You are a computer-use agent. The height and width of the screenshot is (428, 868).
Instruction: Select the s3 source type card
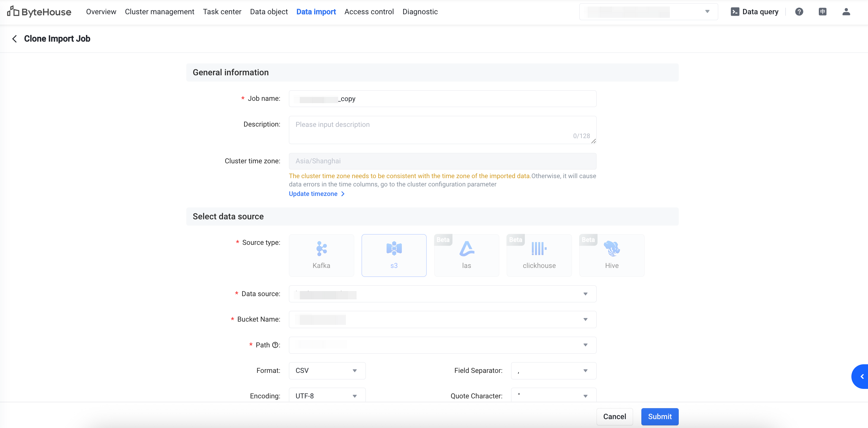click(x=394, y=255)
